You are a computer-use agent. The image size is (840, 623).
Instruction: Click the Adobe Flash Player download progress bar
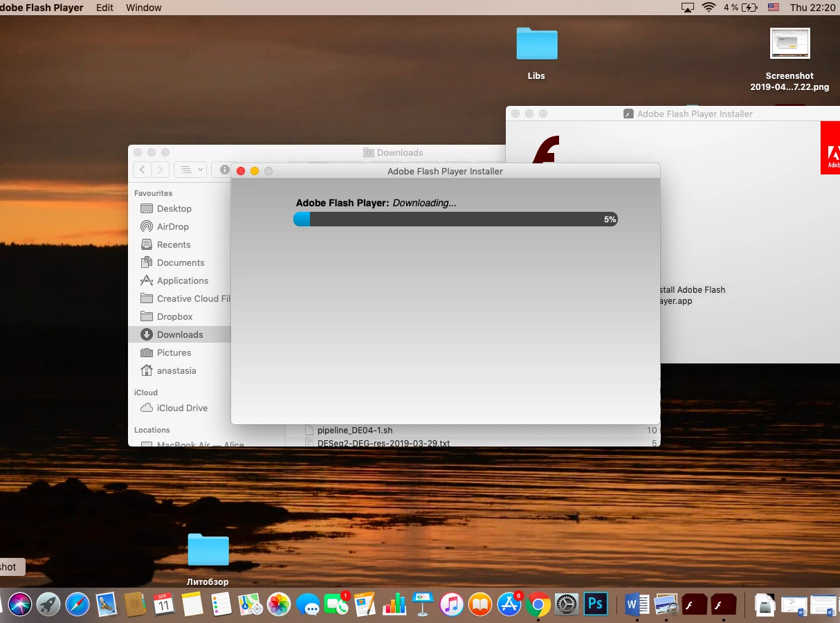(x=455, y=219)
